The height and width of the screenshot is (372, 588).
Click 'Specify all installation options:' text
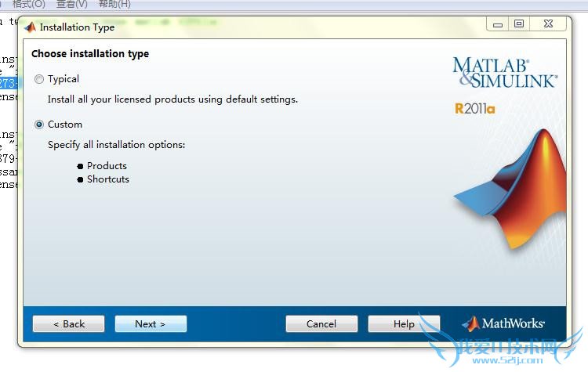(116, 145)
